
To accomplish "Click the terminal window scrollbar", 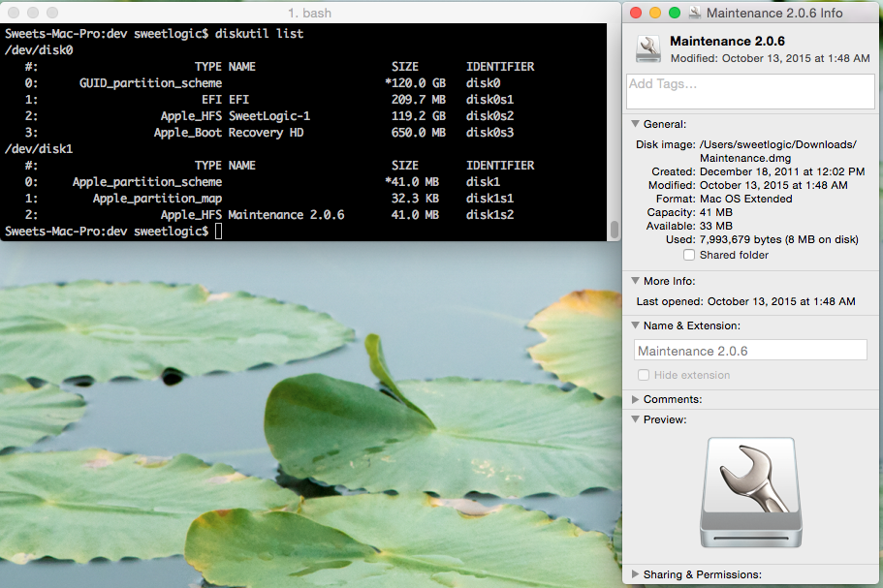I will [x=614, y=229].
